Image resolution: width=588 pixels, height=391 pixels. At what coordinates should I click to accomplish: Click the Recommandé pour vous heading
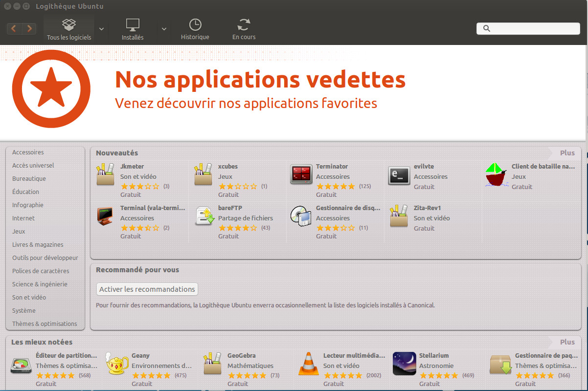[137, 270]
